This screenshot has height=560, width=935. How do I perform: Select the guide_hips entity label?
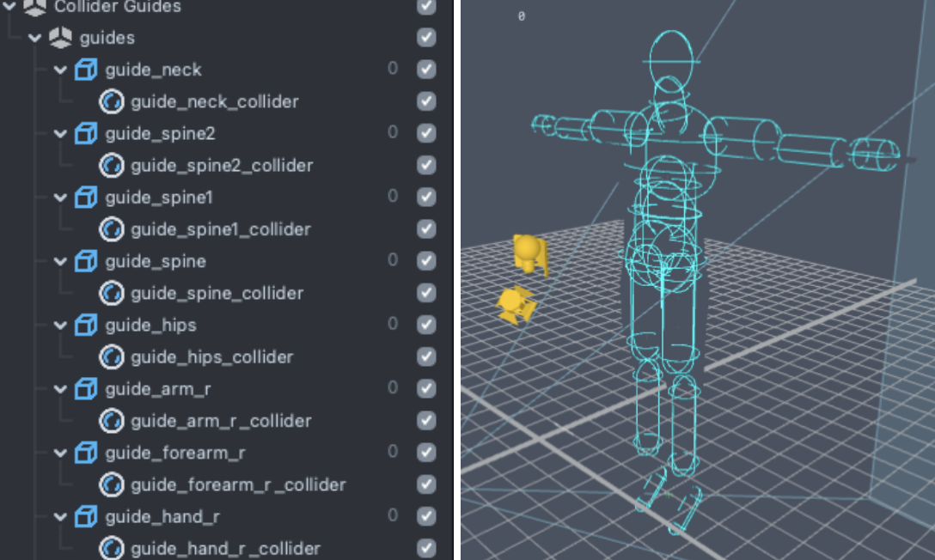click(151, 326)
